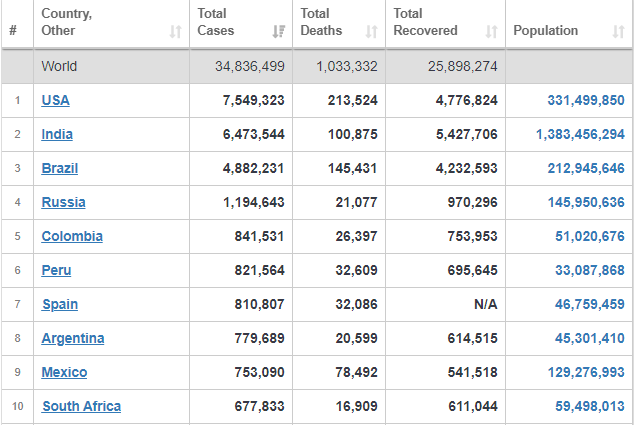The height and width of the screenshot is (425, 635).
Task: Select World total recovered 25,898,274
Action: point(462,66)
